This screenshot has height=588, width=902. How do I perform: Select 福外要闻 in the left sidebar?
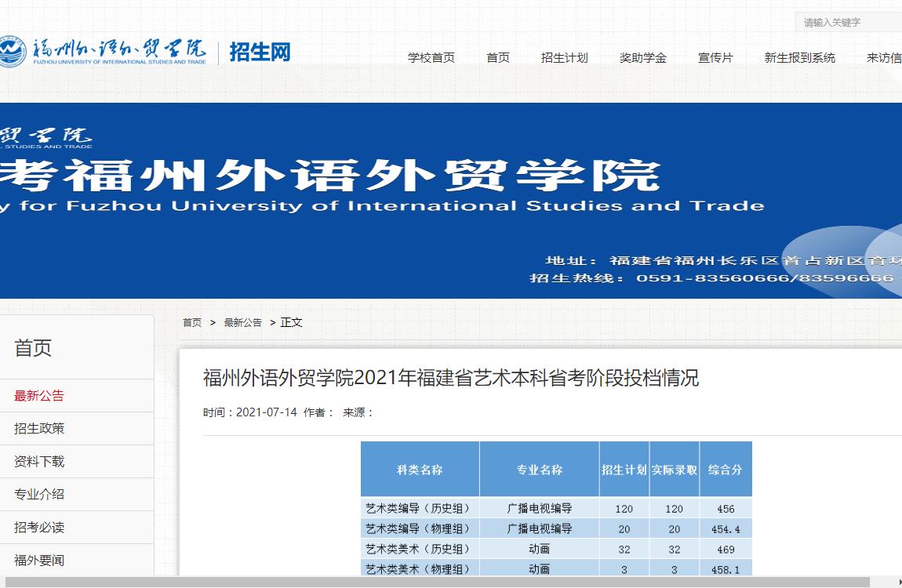click(39, 561)
